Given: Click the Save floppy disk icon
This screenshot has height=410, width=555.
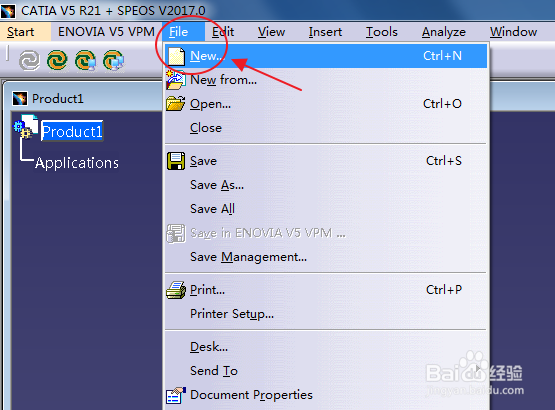Looking at the screenshot, I should coord(176,161).
